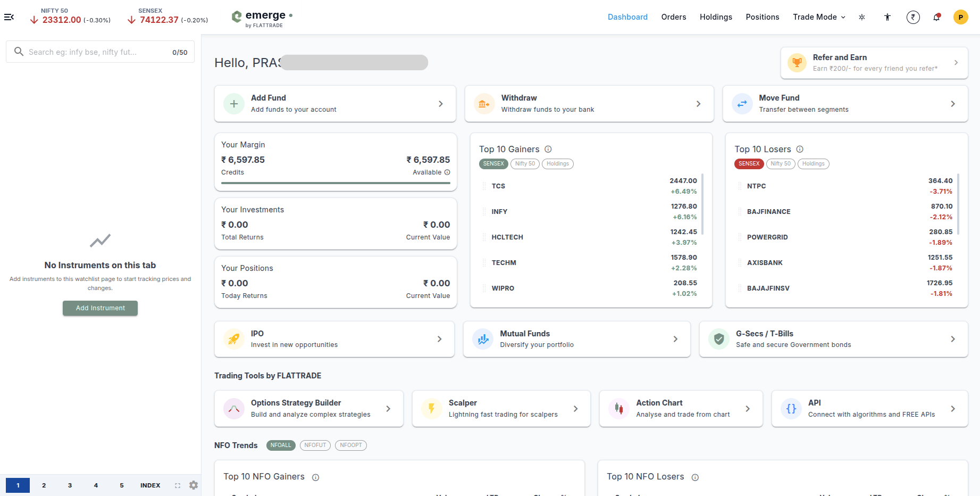Open Withdraw card chevron
The image size is (980, 496).
tap(699, 104)
